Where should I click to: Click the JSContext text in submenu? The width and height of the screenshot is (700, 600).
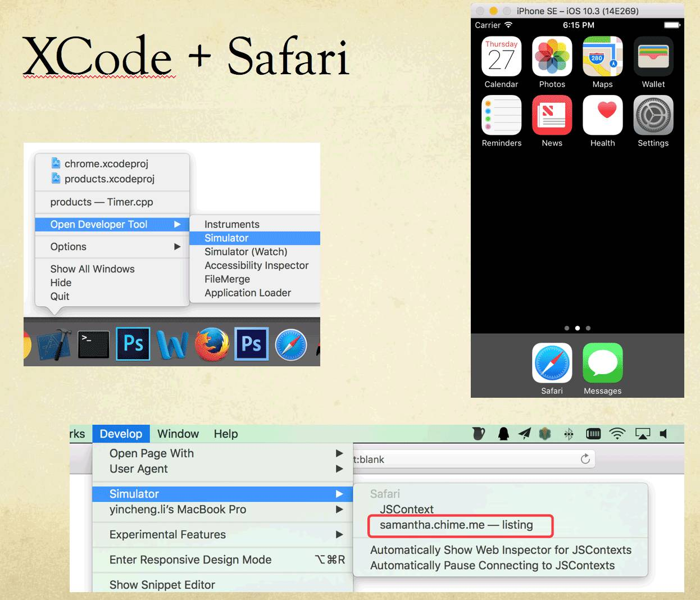point(407,509)
